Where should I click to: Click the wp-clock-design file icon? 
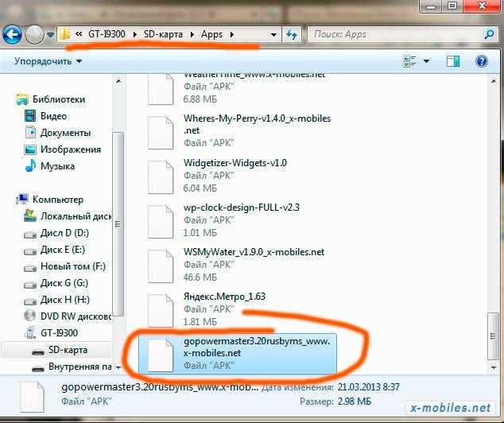(161, 222)
